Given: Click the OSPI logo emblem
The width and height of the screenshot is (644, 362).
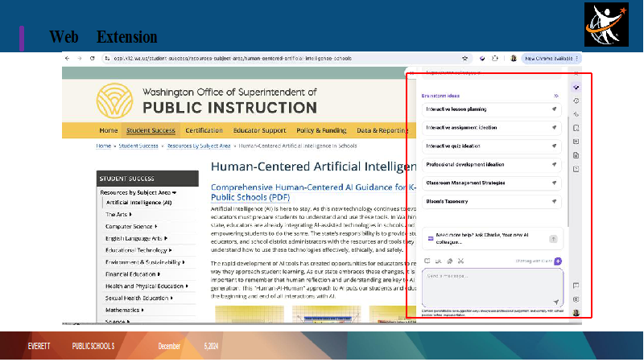Looking at the screenshot, I should click(x=114, y=101).
